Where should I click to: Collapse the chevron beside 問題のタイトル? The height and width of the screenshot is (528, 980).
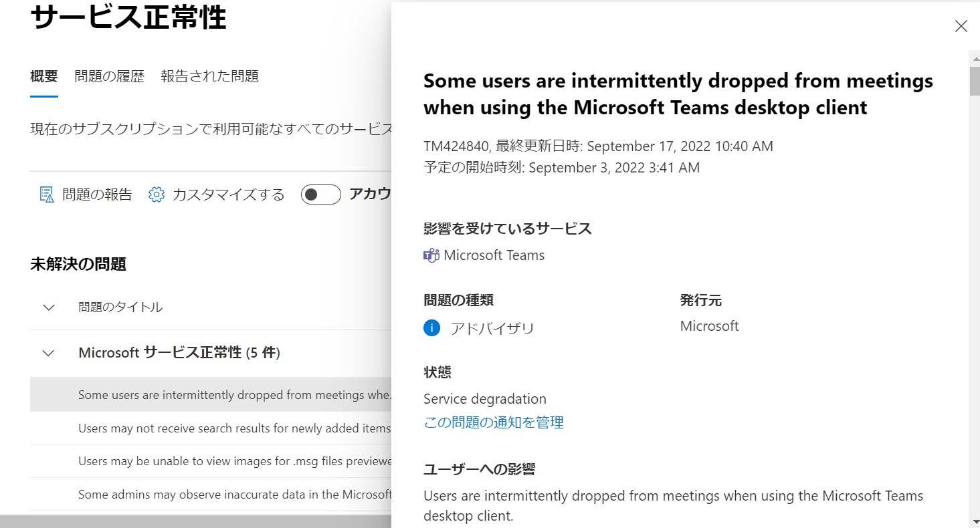pyautogui.click(x=48, y=307)
